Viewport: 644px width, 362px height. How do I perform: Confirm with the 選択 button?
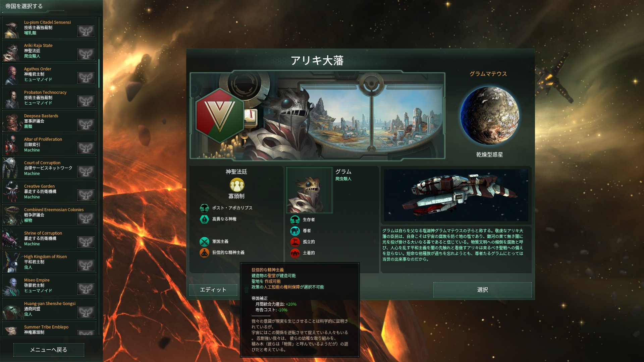coord(482,290)
